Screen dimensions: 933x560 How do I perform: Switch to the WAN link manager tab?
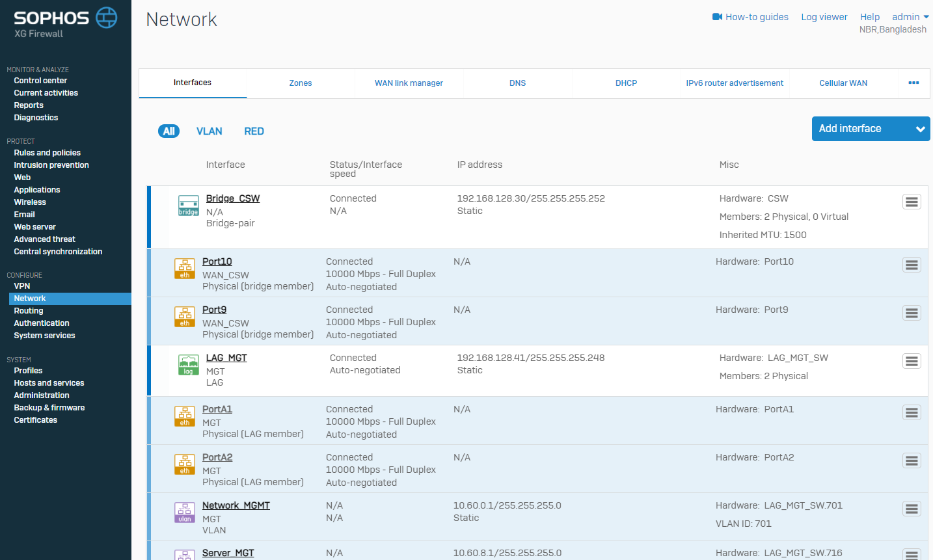pos(409,83)
